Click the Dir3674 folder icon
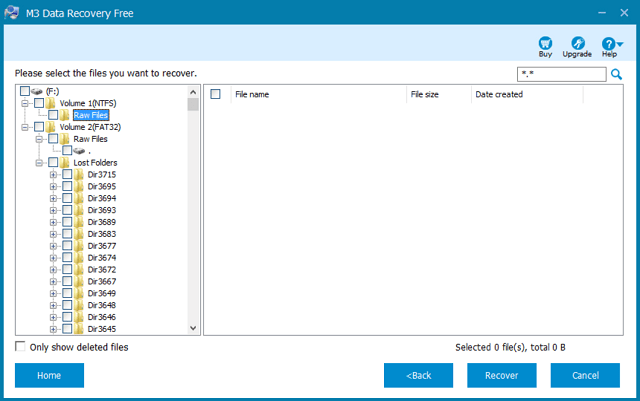 79,258
